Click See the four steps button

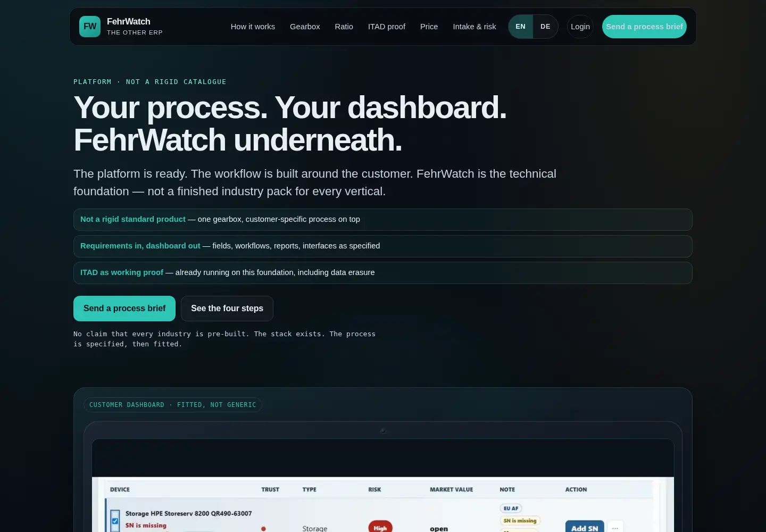click(227, 309)
